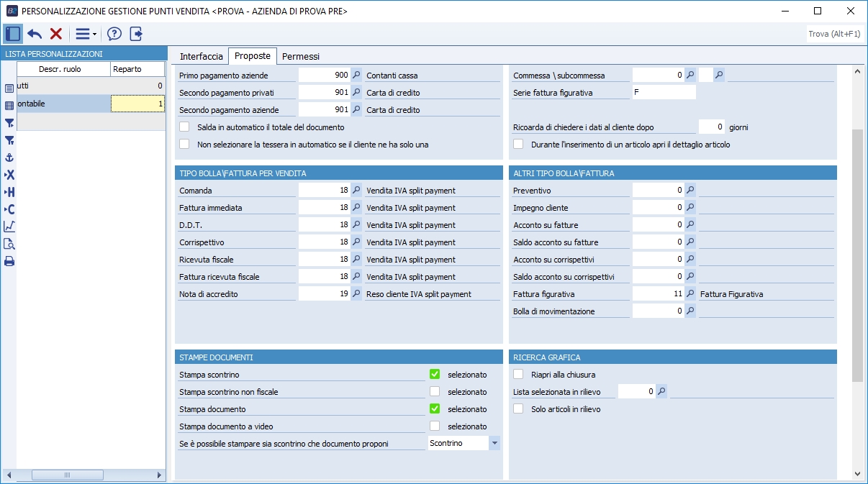Switch to the Interfaccia tab
Viewport: 868px width, 484px height.
pyautogui.click(x=202, y=56)
